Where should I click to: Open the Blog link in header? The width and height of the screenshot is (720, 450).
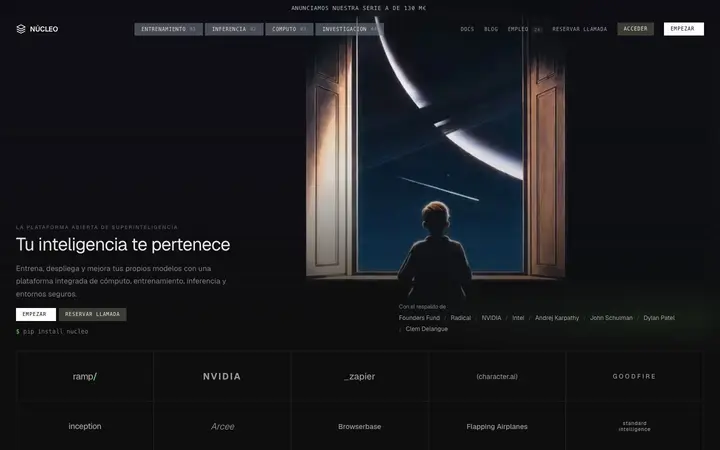pyautogui.click(x=491, y=29)
